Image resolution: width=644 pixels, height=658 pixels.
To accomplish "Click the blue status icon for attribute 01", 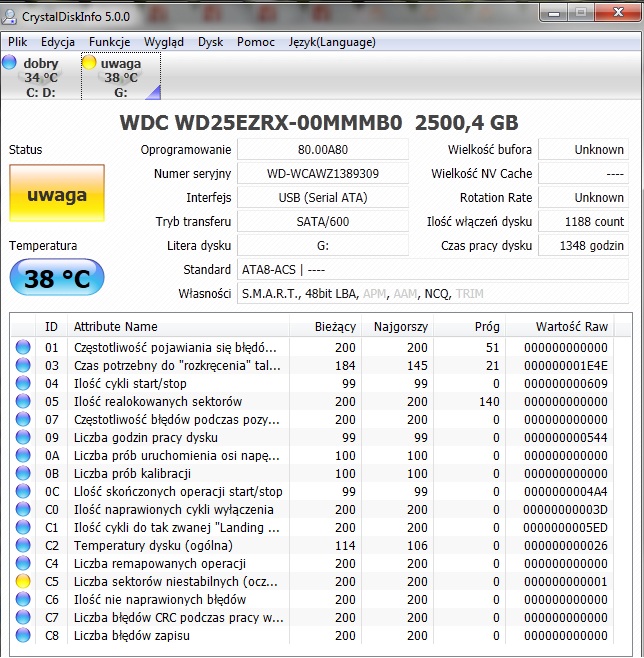I will [x=23, y=347].
